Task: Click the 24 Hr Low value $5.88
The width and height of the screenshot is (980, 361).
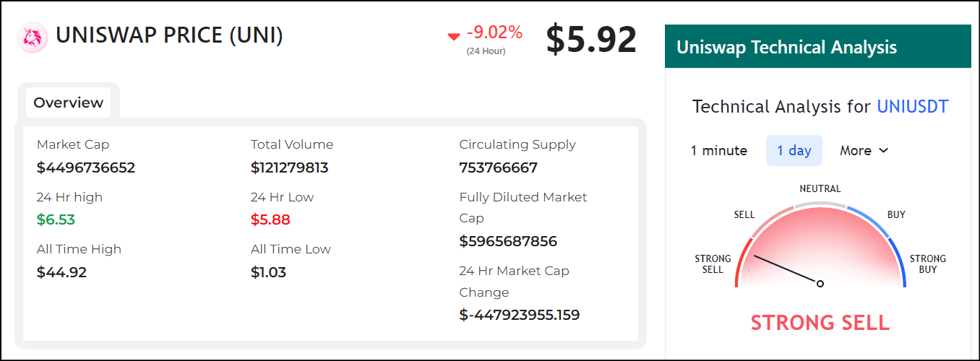Action: [270, 219]
